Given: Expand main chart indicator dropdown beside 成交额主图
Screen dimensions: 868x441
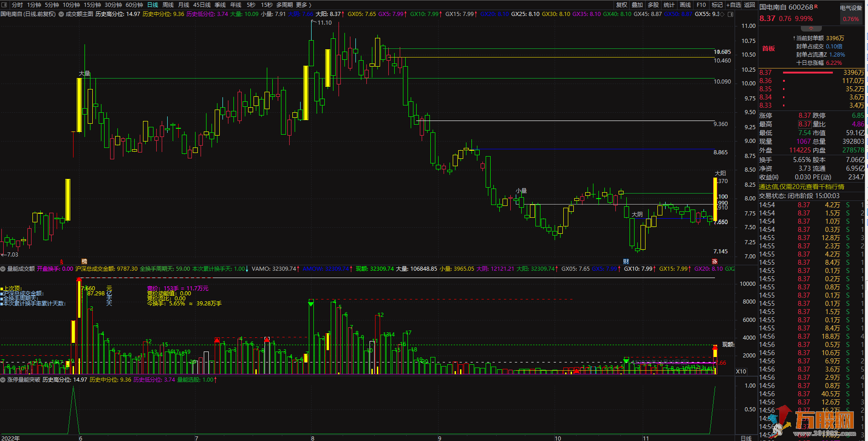Looking at the screenshot, I should tap(61, 14).
